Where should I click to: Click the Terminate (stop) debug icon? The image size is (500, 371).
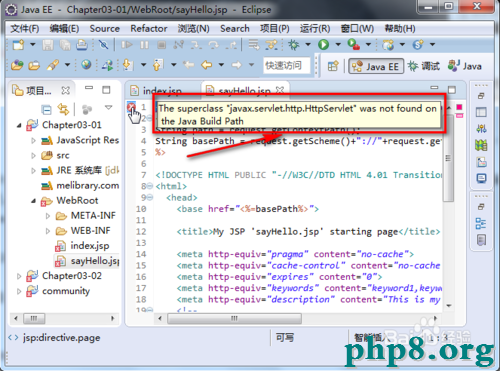(x=162, y=45)
